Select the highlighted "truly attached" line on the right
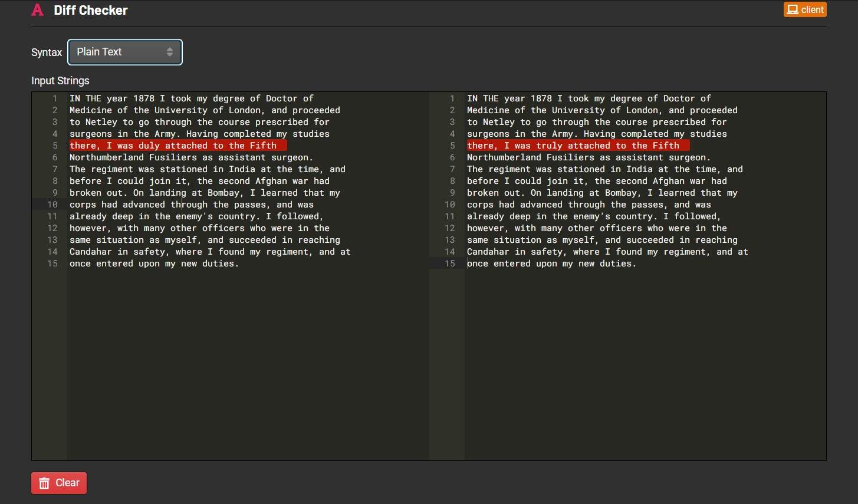Viewport: 858px width, 504px height. (578, 146)
